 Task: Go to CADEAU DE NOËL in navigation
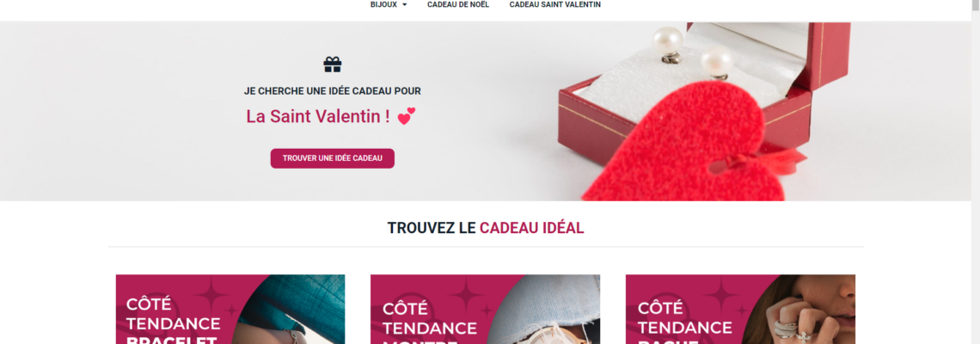pyautogui.click(x=458, y=4)
